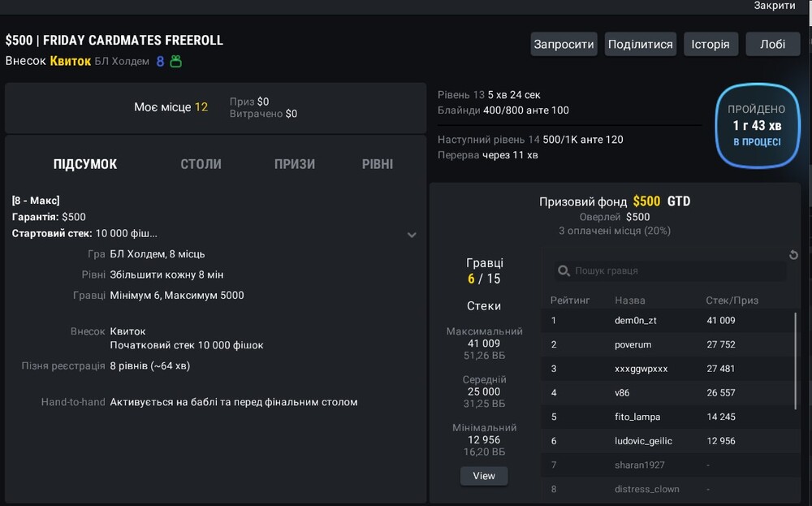Click the ПРОЙДЕНО progress status badge
Image resolution: width=812 pixels, height=506 pixels.
pos(757,126)
